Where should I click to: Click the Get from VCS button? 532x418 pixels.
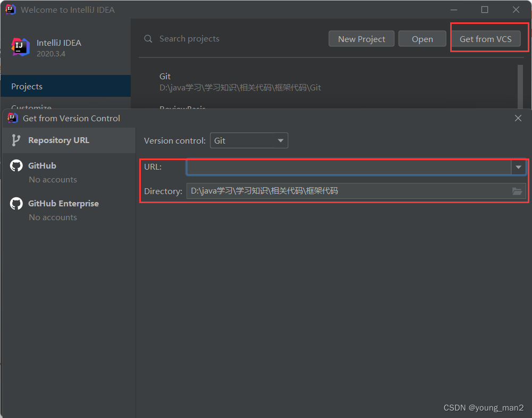tap(486, 39)
